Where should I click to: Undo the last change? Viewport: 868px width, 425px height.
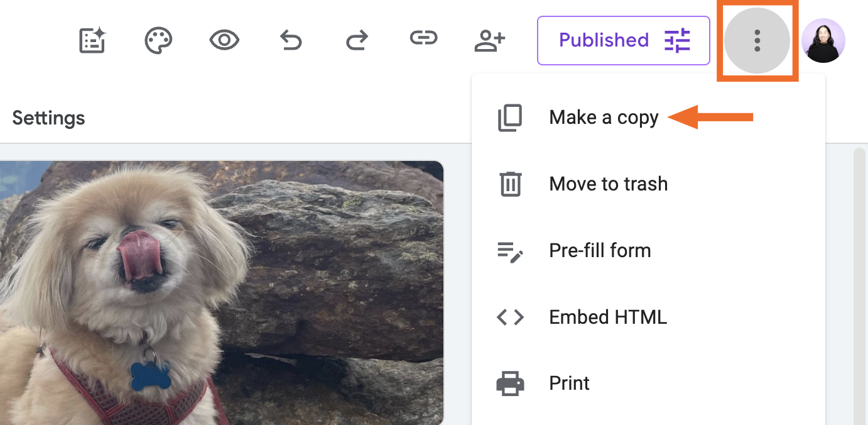click(290, 41)
